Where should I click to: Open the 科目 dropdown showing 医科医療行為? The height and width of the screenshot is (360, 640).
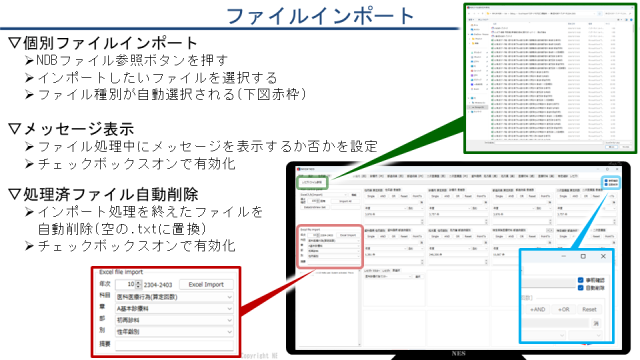coord(174,297)
